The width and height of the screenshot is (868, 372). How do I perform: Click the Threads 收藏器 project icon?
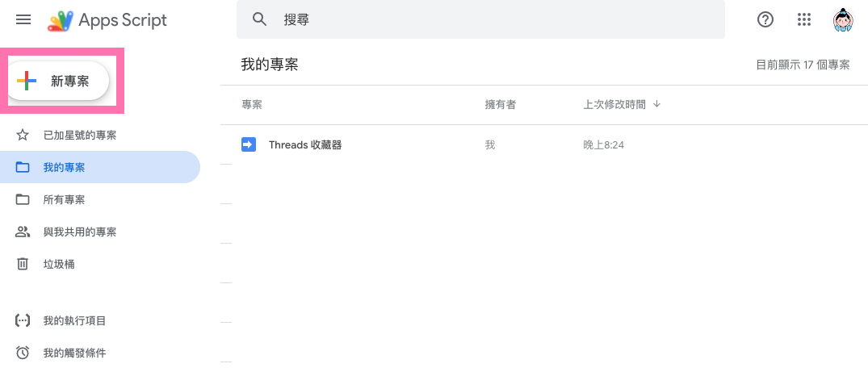(248, 144)
